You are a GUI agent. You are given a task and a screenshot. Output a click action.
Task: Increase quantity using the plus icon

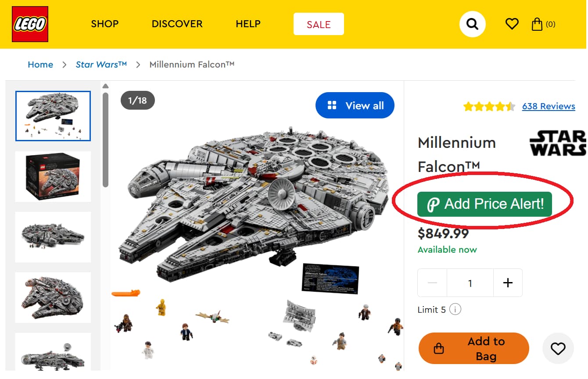(x=508, y=283)
